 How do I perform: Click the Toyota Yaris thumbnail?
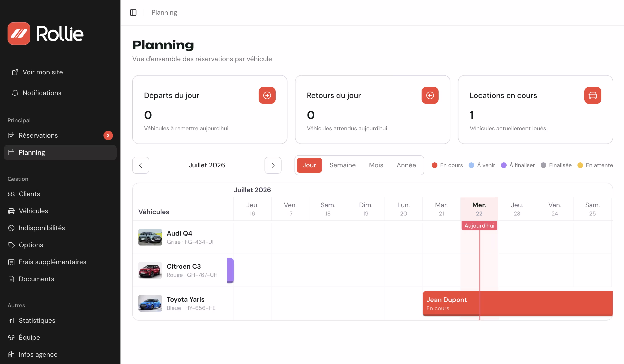[x=150, y=303]
